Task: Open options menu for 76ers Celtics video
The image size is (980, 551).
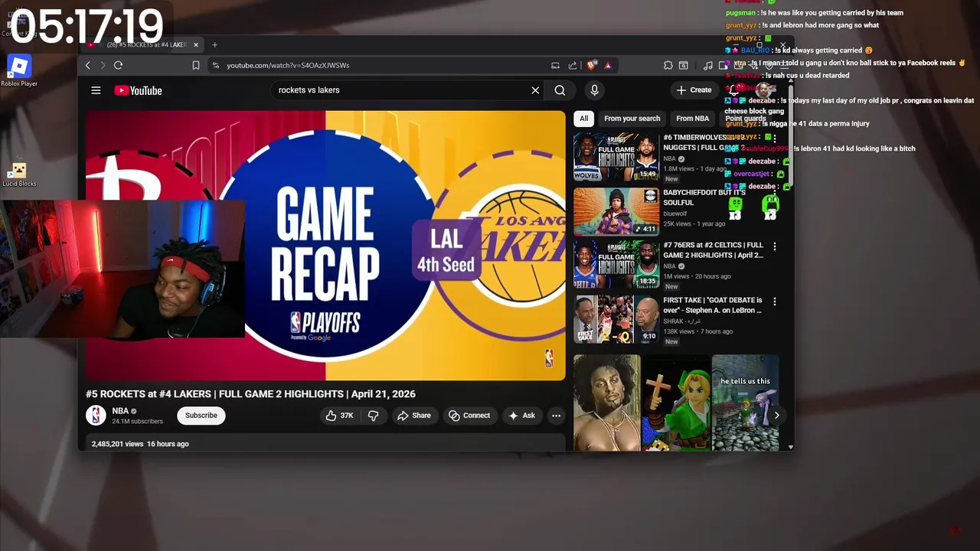Action: (x=774, y=246)
